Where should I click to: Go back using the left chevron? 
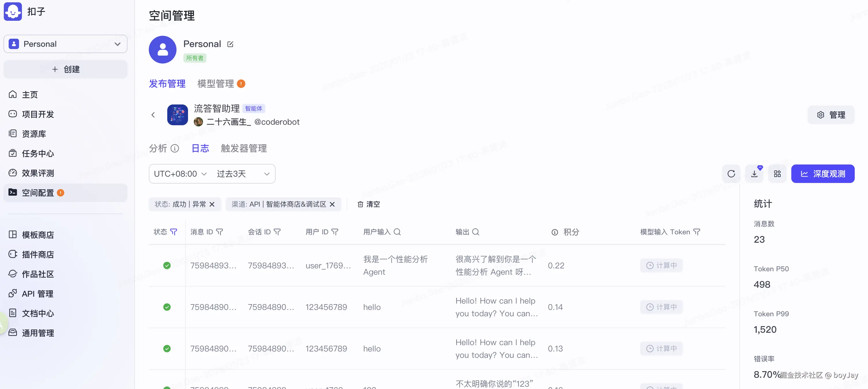click(153, 115)
